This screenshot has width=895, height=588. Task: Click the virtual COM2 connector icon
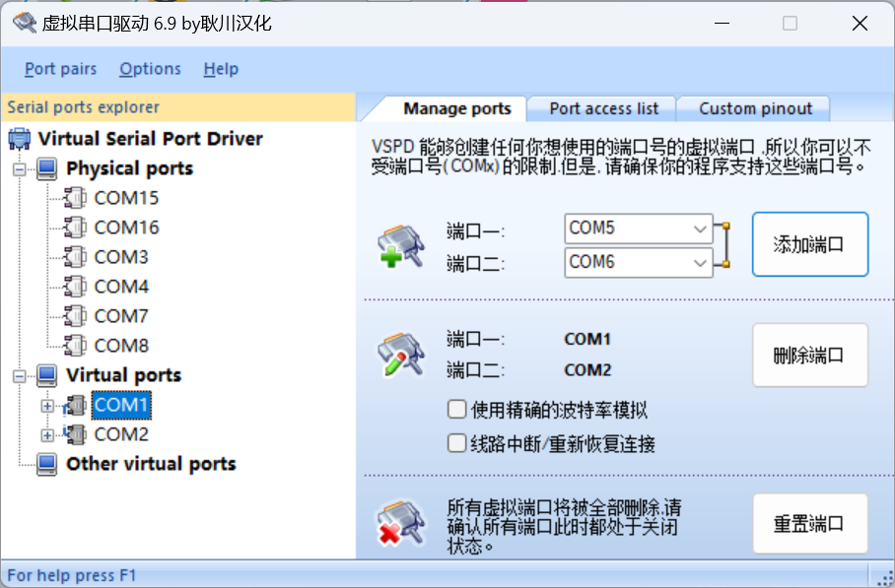tap(75, 434)
